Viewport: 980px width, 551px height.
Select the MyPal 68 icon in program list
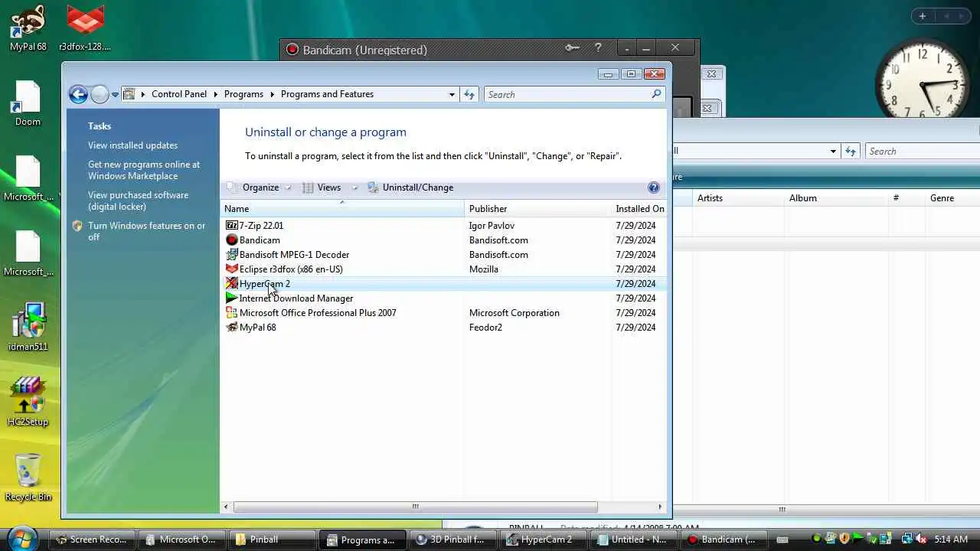[x=232, y=327]
